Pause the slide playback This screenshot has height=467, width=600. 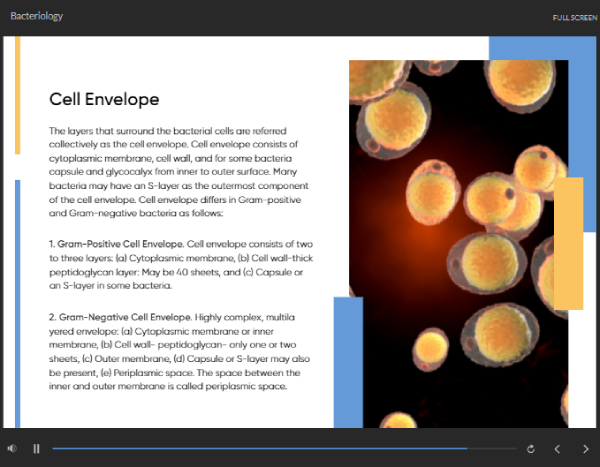tap(37, 449)
